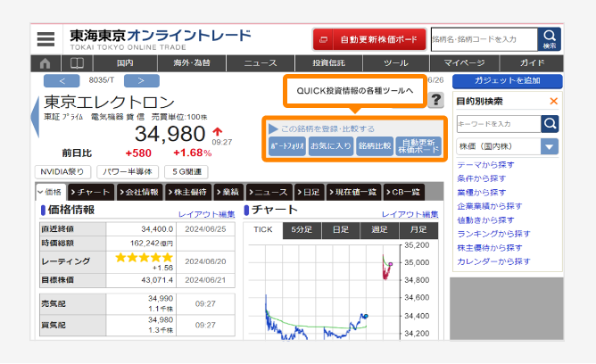Click the 自動更新株価ボード red button
Viewport: 596px width, 364px height.
tap(369, 39)
